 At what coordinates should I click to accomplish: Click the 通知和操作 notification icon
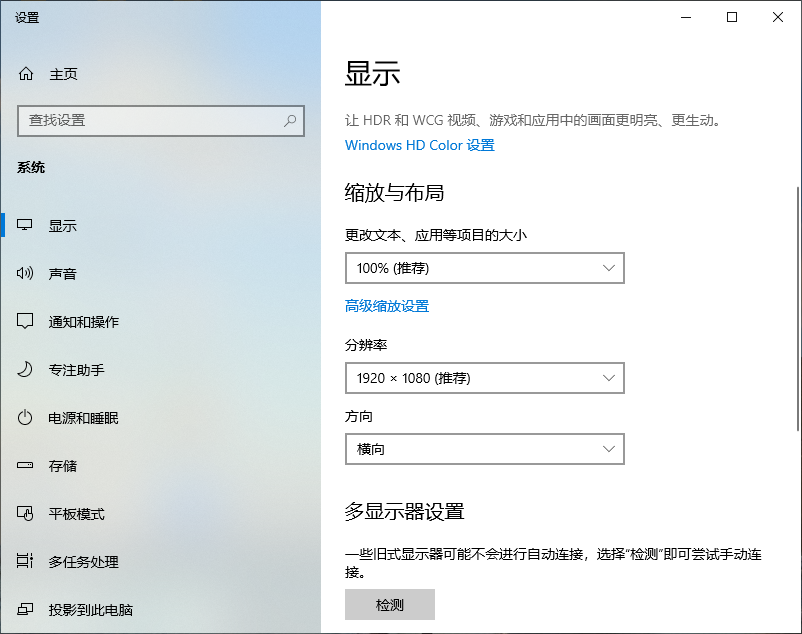coord(26,322)
